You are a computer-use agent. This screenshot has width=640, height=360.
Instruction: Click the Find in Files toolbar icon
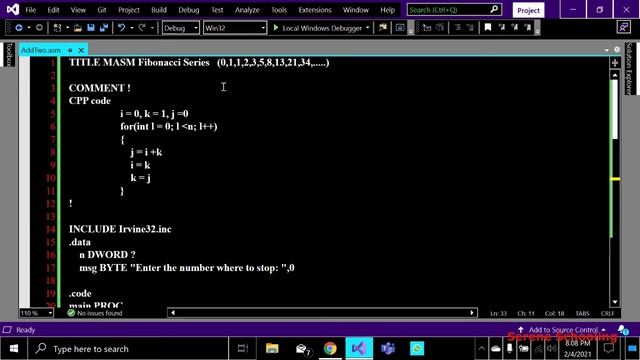[x=382, y=28]
